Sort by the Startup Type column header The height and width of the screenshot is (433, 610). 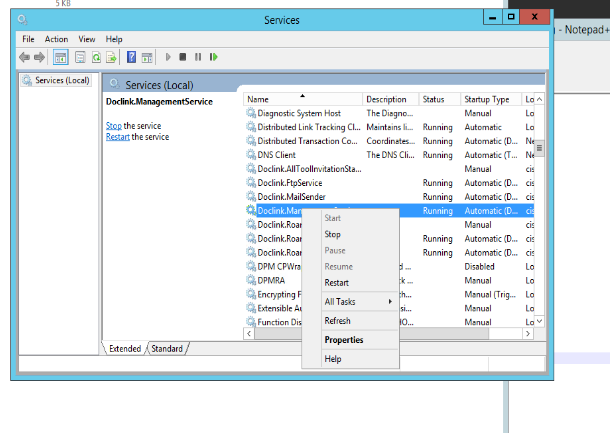coord(488,99)
